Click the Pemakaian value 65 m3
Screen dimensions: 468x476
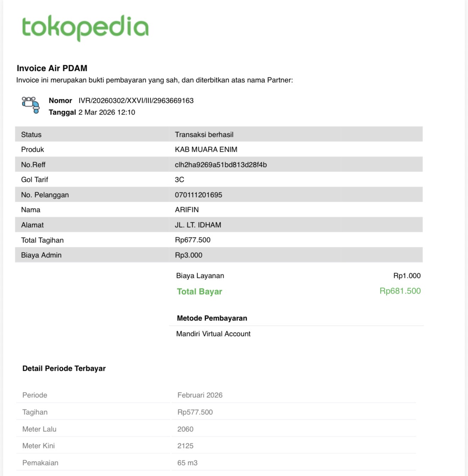(x=187, y=463)
